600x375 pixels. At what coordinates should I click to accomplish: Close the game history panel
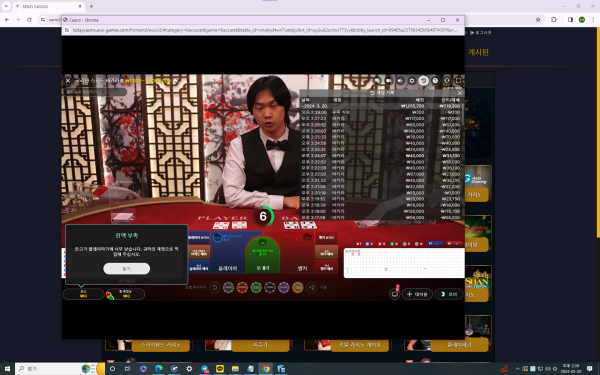coord(460,93)
